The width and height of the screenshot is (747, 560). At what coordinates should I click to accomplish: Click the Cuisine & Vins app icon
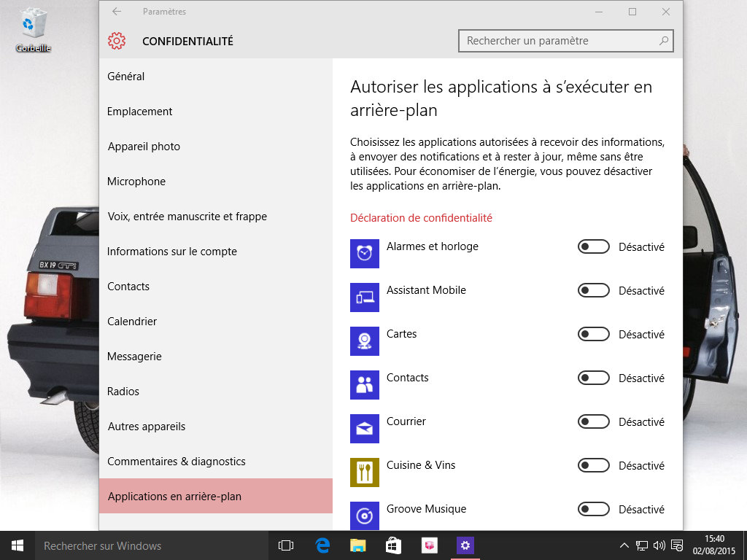[x=365, y=472]
